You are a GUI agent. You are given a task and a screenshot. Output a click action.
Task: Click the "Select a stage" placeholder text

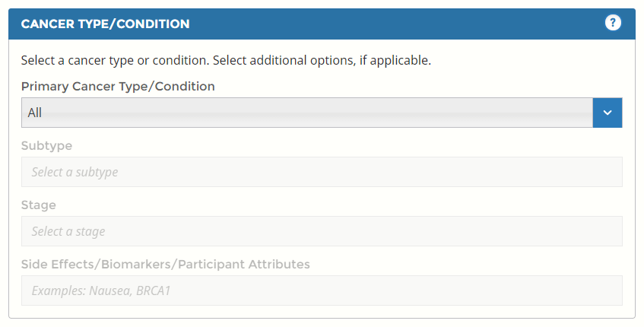click(68, 231)
